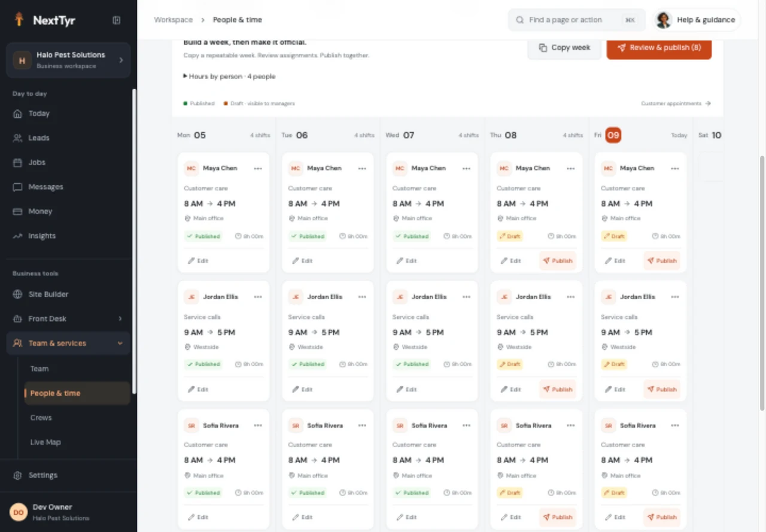766x532 pixels.
Task: Open Live Map from the sidebar
Action: point(77,442)
